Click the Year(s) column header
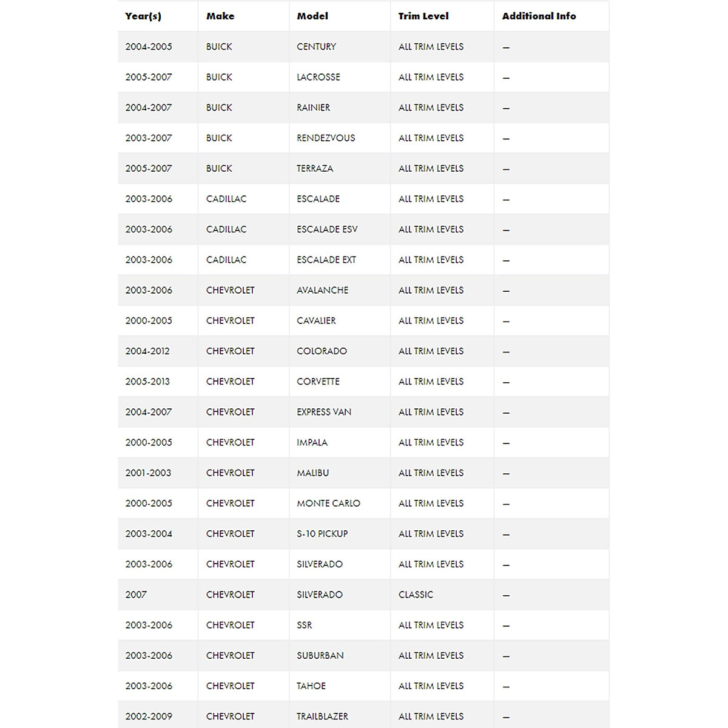728x728 pixels. [x=143, y=16]
